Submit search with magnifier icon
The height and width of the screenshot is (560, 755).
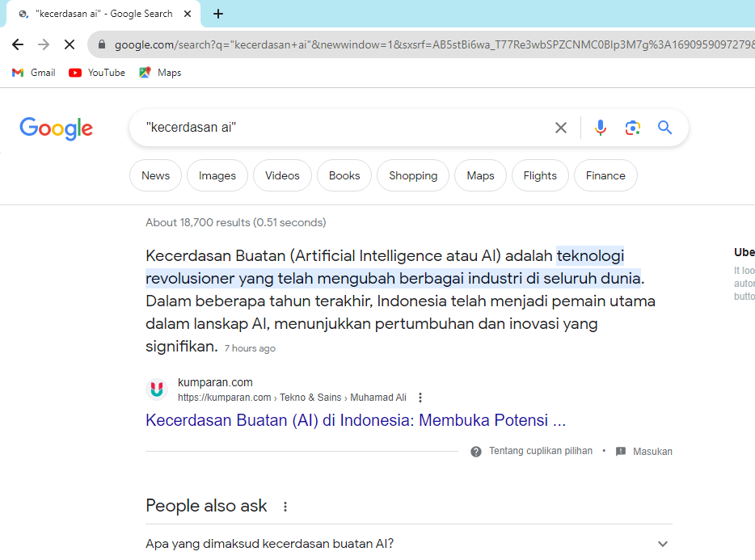(665, 128)
